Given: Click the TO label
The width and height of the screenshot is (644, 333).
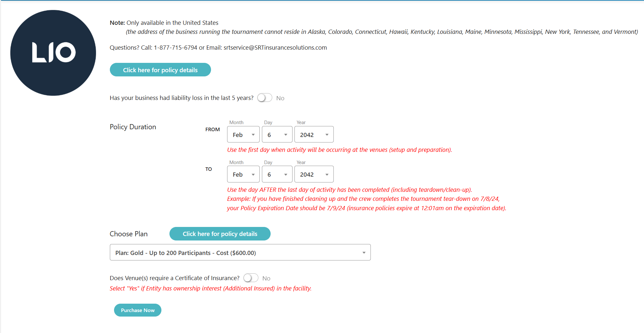Looking at the screenshot, I should tap(209, 169).
